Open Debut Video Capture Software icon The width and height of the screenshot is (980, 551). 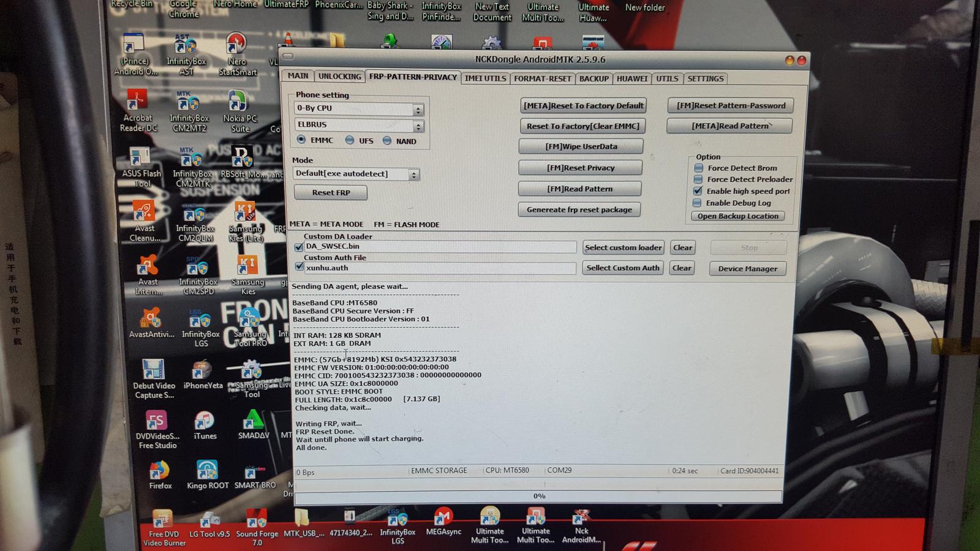pyautogui.click(x=154, y=379)
